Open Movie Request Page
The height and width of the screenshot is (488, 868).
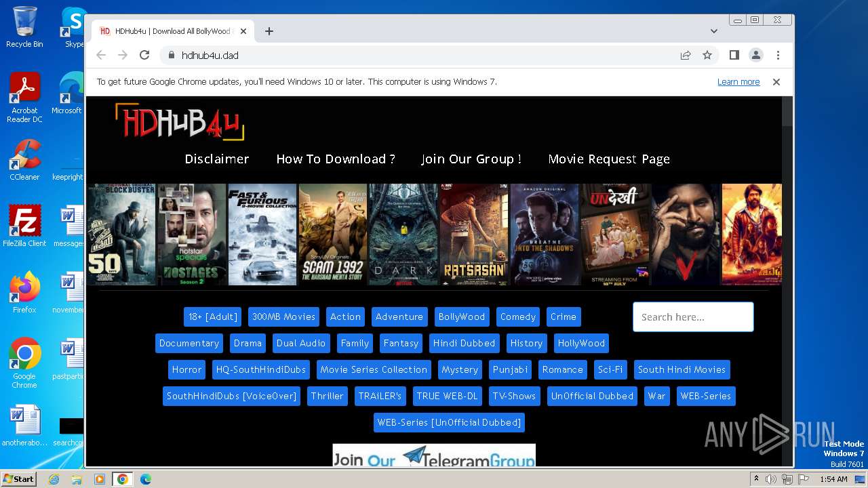609,159
